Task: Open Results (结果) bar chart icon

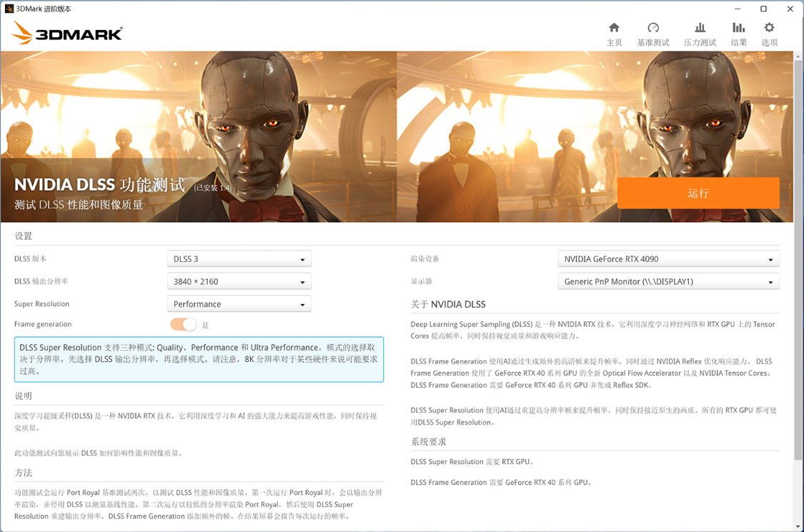Action: click(738, 28)
